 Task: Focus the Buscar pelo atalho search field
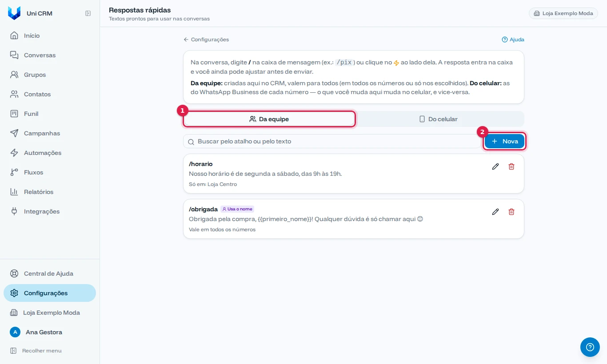point(332,141)
